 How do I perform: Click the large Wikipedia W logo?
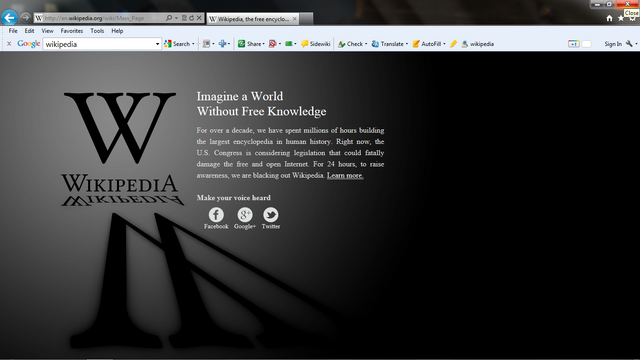point(120,127)
